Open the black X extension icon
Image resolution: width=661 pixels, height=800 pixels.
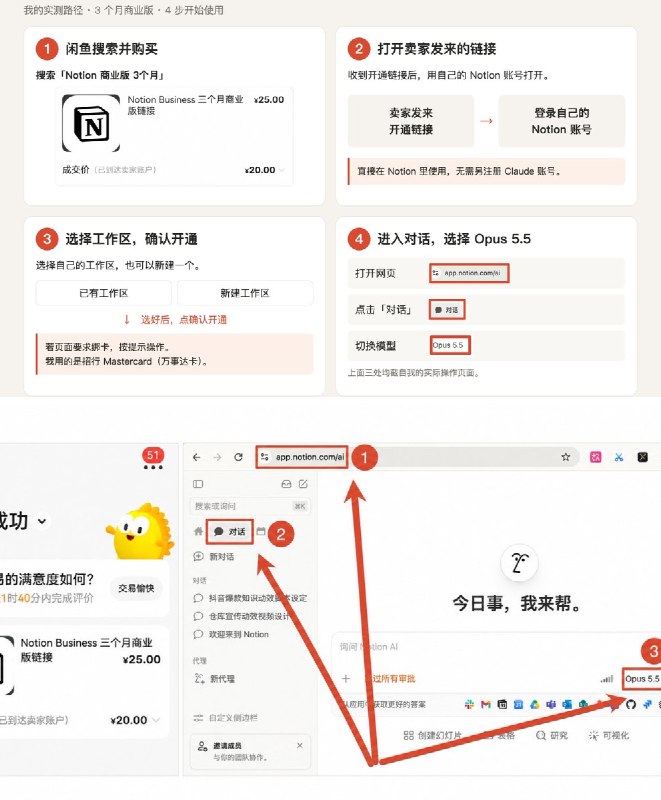(643, 457)
